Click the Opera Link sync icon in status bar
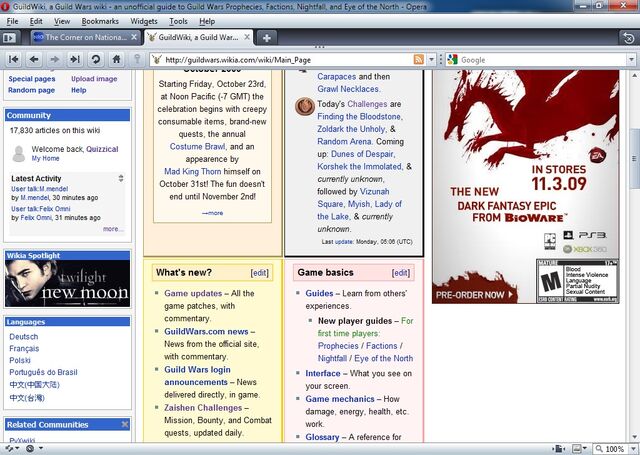This screenshot has height=455, width=640. pyautogui.click(x=9, y=448)
